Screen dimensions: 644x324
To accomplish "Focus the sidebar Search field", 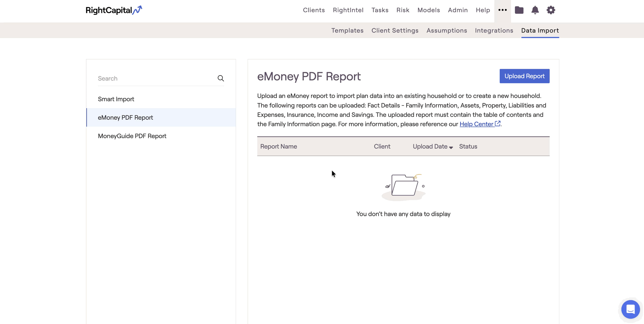I will pyautogui.click(x=155, y=79).
